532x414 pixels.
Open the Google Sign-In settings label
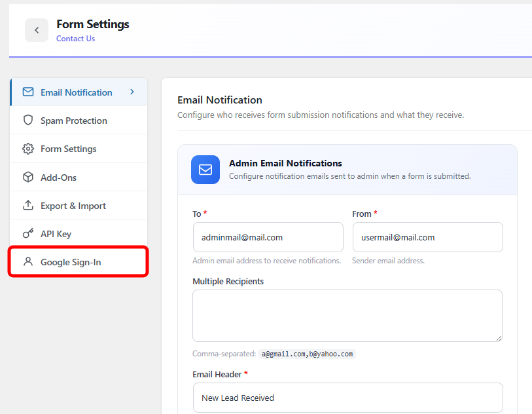coord(71,262)
